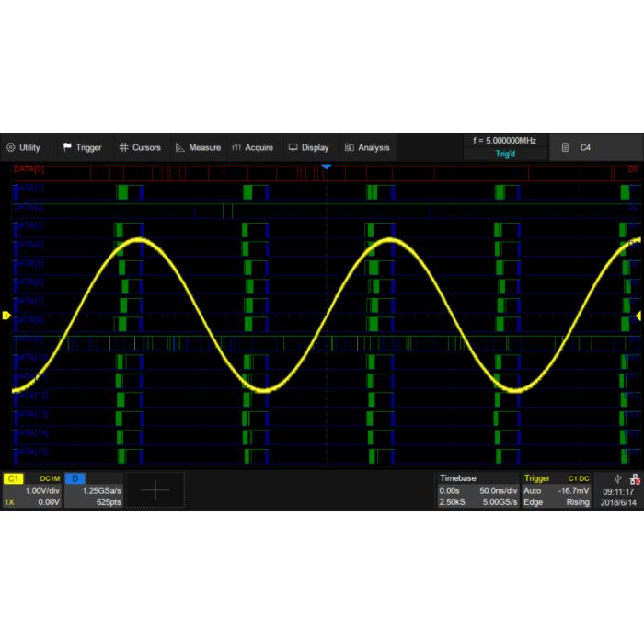
Task: Click the 5.000000MHz frequency Trig'd display
Action: (x=504, y=147)
